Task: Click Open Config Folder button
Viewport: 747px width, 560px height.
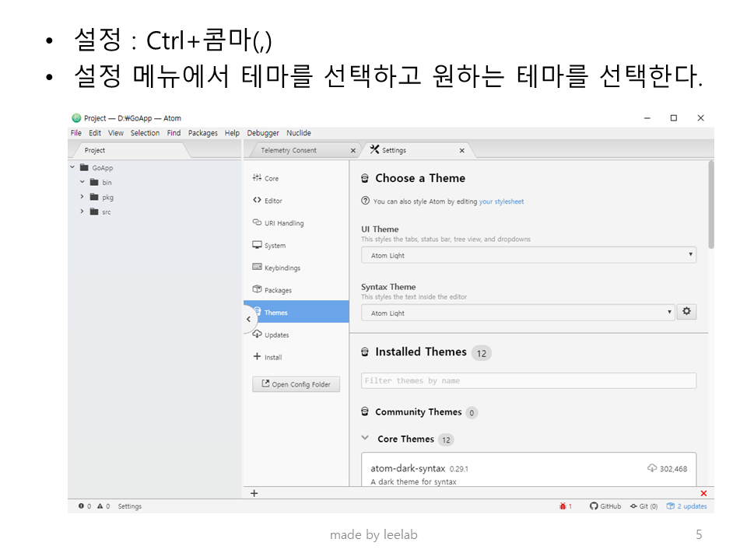Action: click(x=296, y=384)
